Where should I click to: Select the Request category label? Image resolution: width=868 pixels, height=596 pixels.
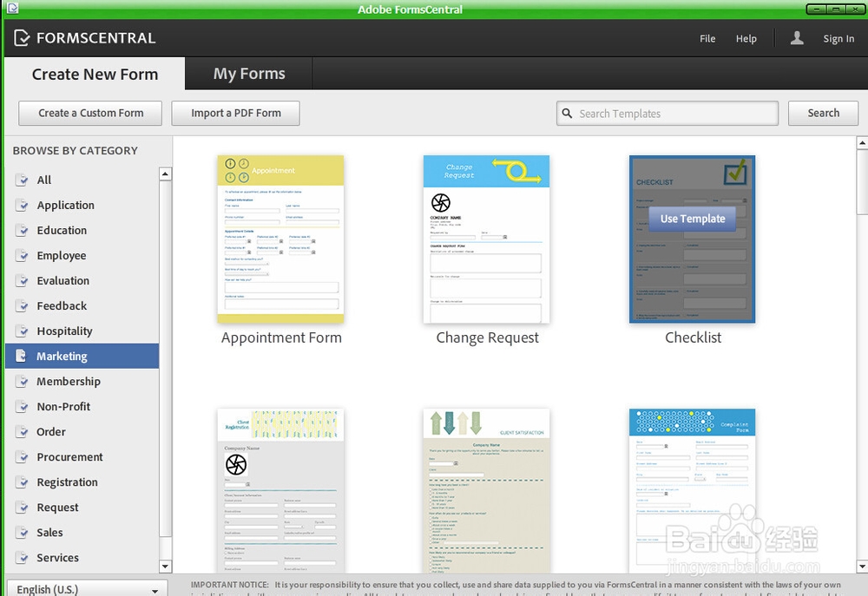click(57, 508)
